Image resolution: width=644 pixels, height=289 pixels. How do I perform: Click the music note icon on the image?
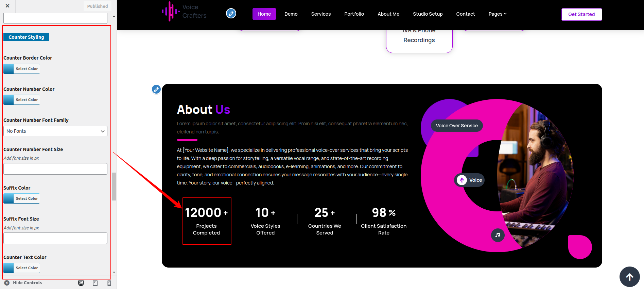pos(498,235)
